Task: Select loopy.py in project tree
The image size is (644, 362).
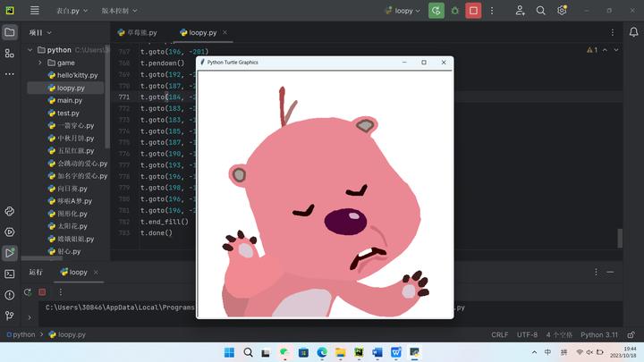Action: (65, 88)
